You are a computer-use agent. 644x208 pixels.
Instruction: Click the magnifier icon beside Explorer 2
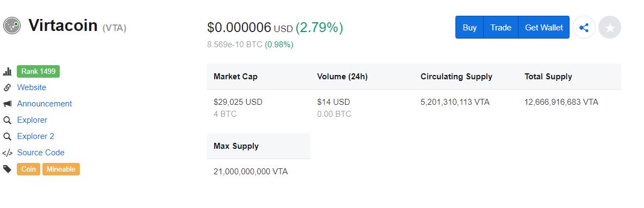(7, 136)
